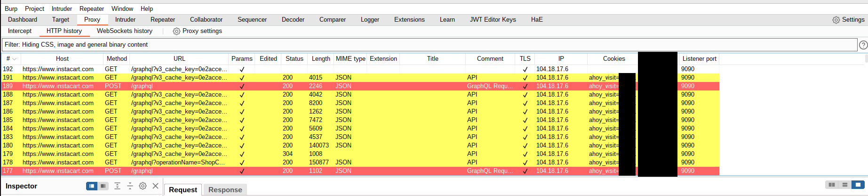The width and height of the screenshot is (868, 196).
Task: Sort by the Length column header
Action: [321, 59]
